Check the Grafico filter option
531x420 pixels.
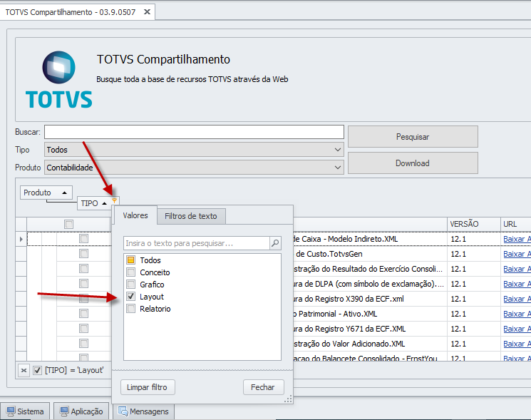pyautogui.click(x=130, y=285)
